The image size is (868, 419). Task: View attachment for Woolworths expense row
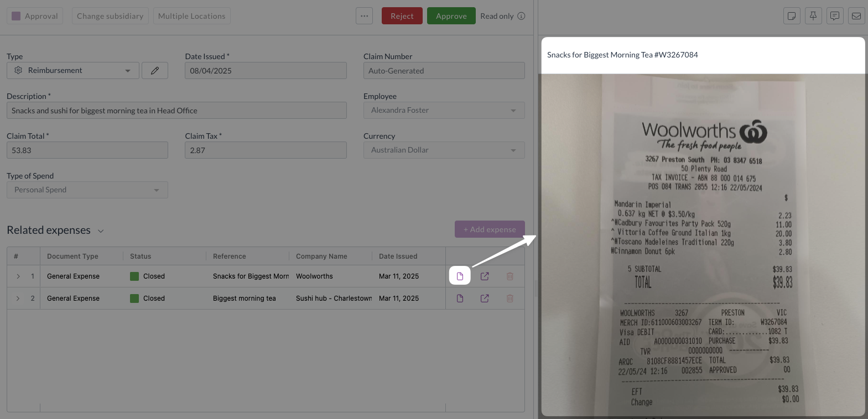pyautogui.click(x=460, y=276)
